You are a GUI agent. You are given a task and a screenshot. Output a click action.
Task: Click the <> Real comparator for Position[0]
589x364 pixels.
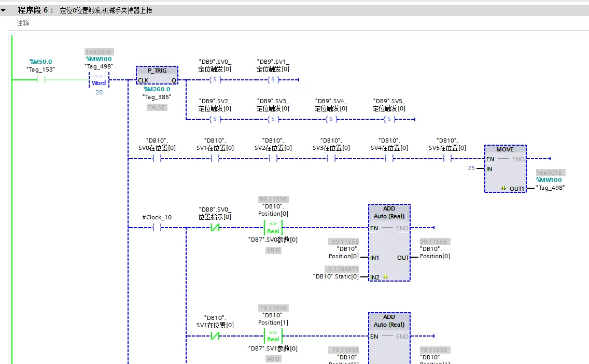tap(273, 228)
